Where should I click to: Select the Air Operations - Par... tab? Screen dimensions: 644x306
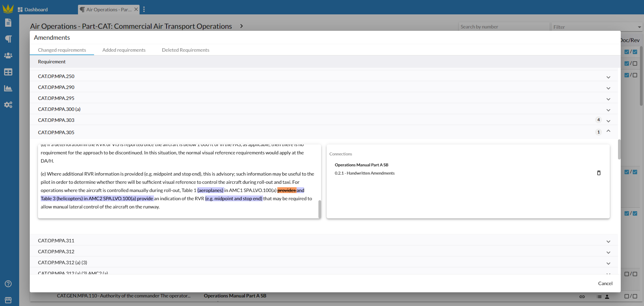109,10
